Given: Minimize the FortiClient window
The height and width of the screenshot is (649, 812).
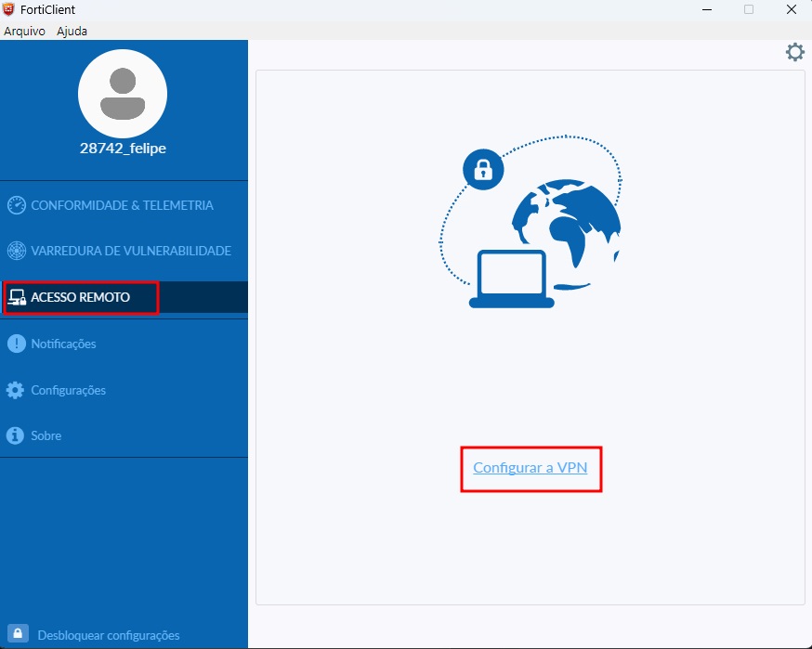Looking at the screenshot, I should [x=707, y=9].
